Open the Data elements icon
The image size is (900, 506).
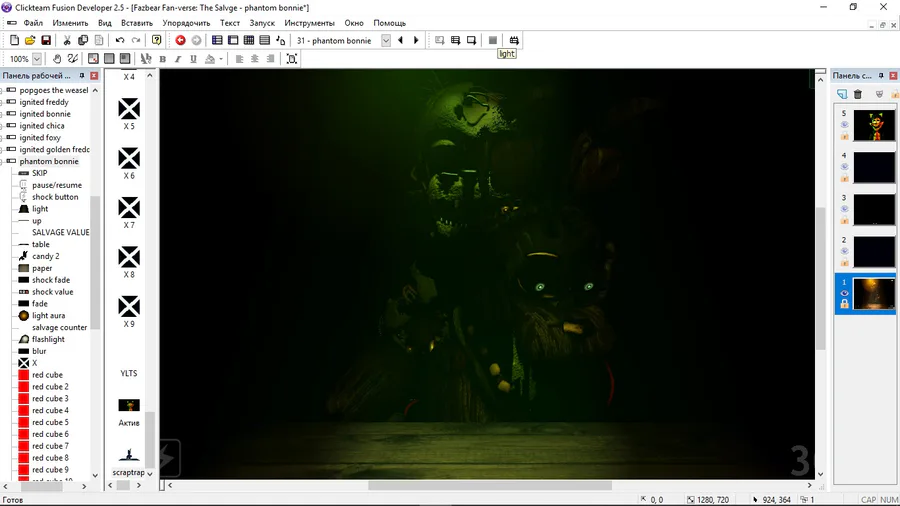(x=281, y=40)
